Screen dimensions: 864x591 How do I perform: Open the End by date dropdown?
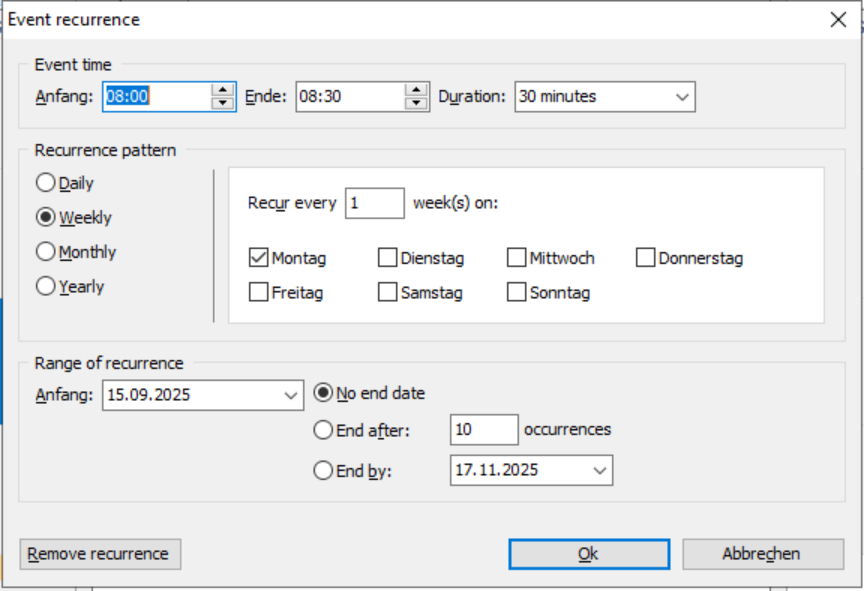click(600, 470)
